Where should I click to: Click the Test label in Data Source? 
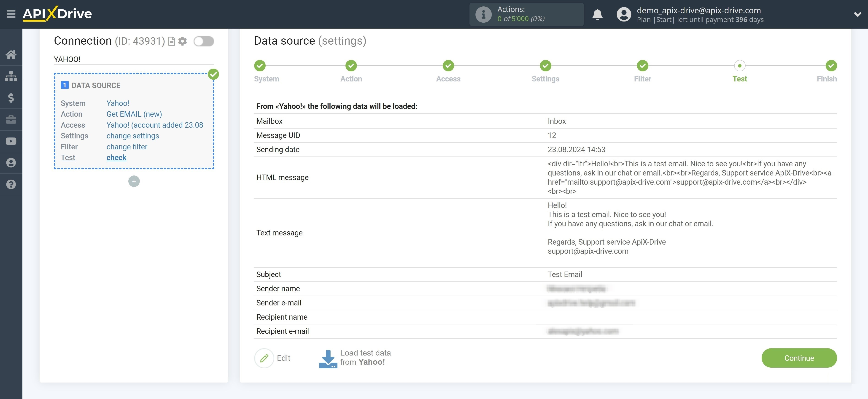pos(68,157)
